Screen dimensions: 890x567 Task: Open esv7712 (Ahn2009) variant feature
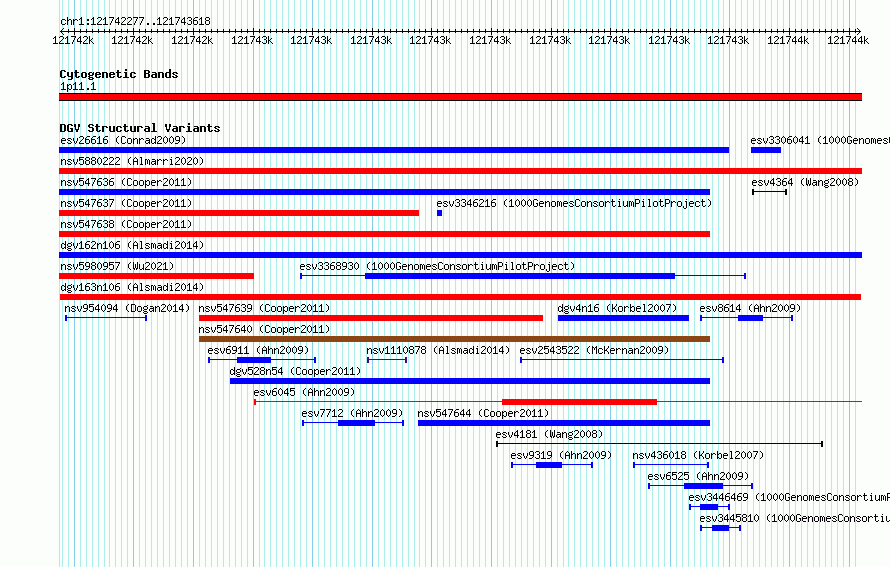pos(353,423)
